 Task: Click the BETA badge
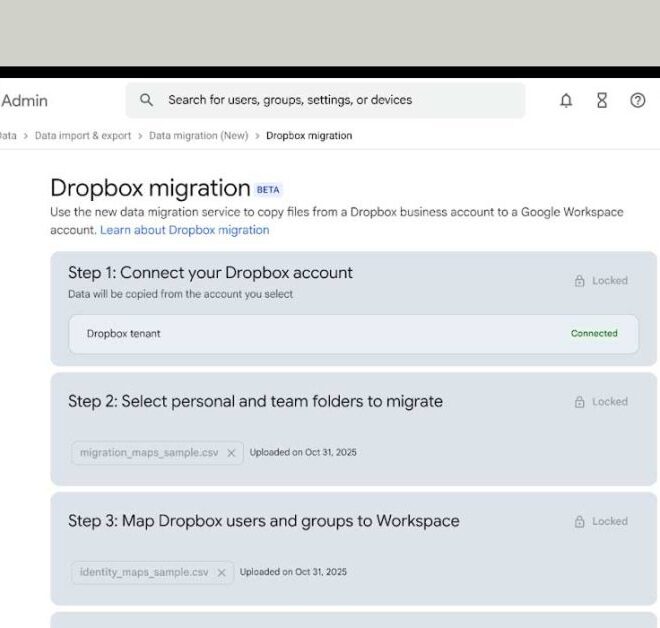click(268, 190)
